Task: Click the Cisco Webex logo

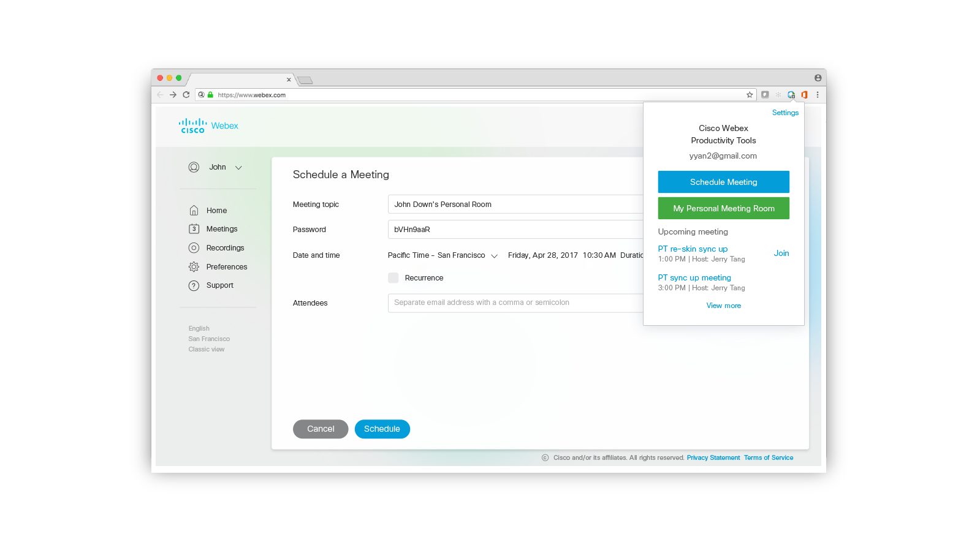Action: pos(208,126)
